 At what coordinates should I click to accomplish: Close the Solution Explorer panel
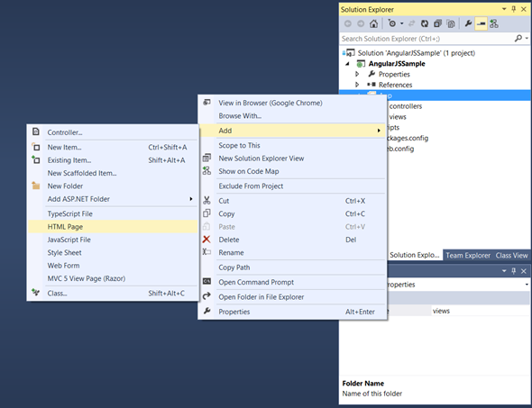(x=524, y=9)
